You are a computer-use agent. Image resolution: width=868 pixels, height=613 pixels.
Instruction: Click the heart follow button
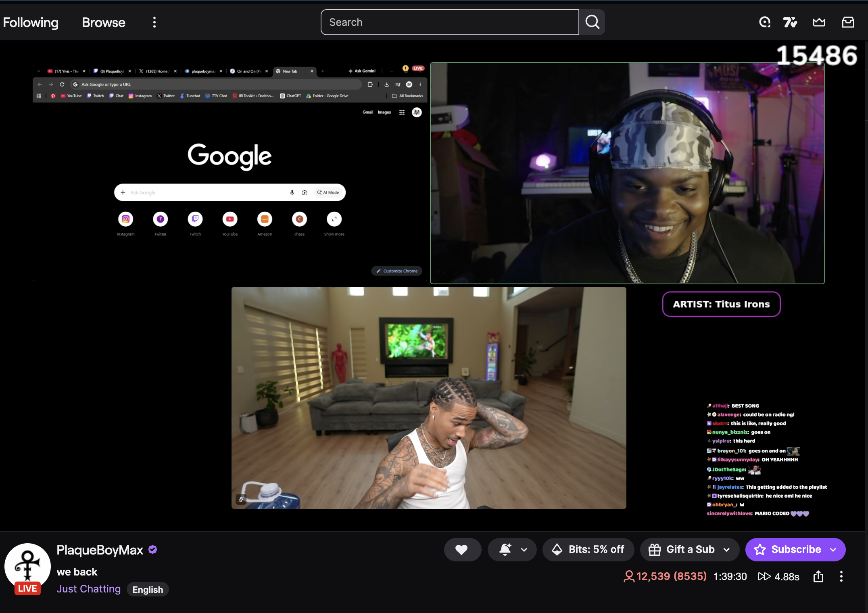[462, 549]
